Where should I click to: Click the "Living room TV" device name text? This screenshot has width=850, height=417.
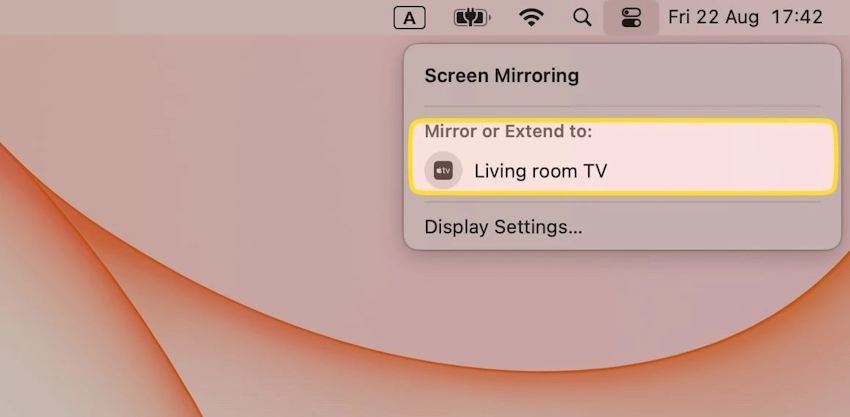tap(540, 171)
